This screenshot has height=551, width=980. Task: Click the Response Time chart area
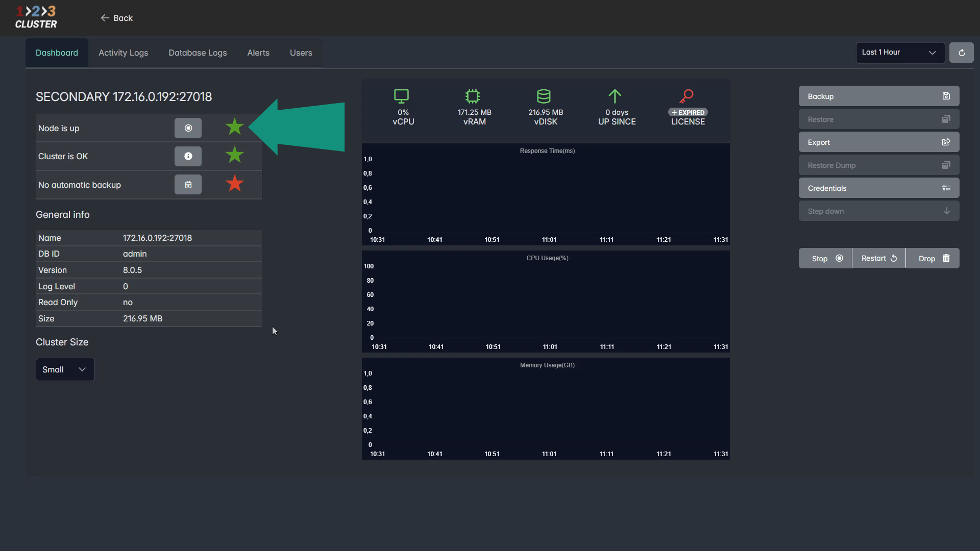pos(546,195)
